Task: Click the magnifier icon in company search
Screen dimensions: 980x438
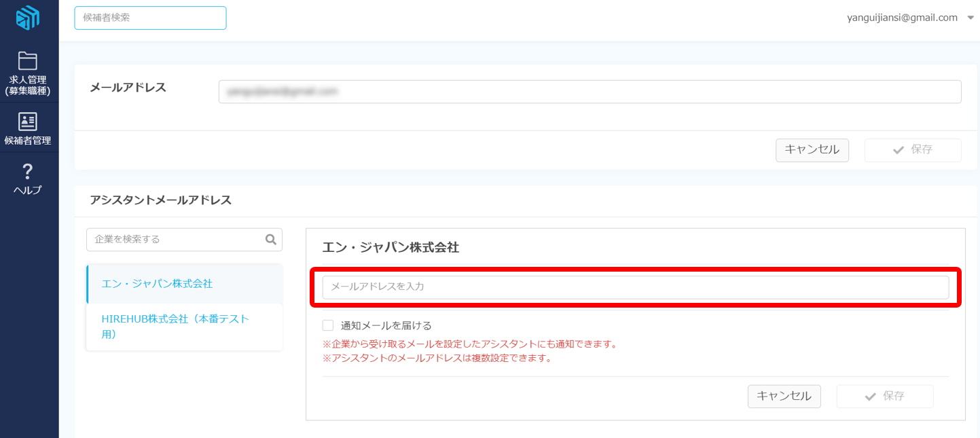Action: [x=270, y=239]
